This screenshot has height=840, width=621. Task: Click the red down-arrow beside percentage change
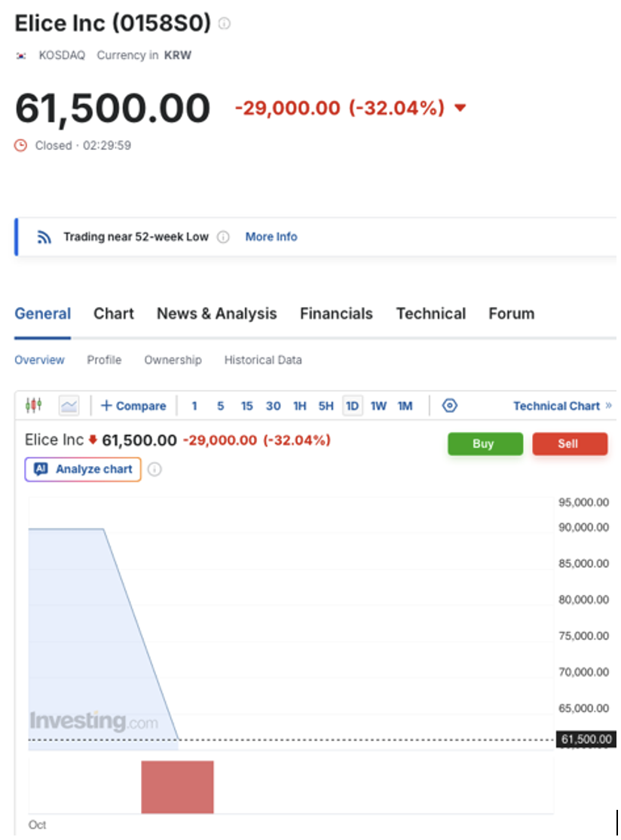[460, 108]
